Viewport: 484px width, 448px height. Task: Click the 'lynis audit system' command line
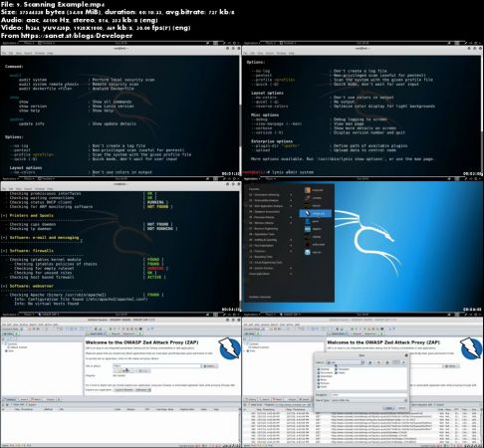(x=293, y=172)
